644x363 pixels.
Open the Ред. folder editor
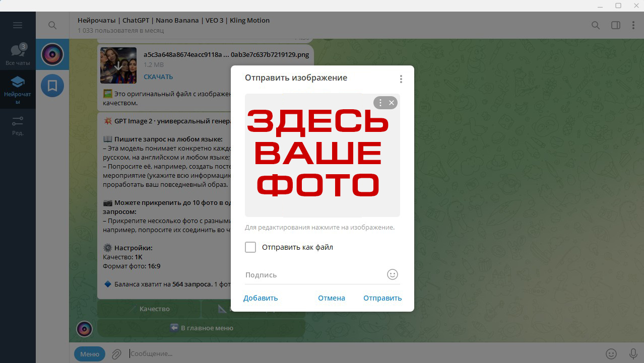click(x=18, y=126)
